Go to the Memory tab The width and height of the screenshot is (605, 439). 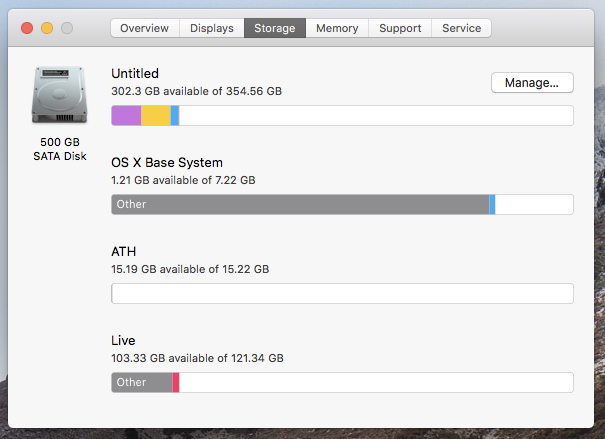pyautogui.click(x=337, y=28)
